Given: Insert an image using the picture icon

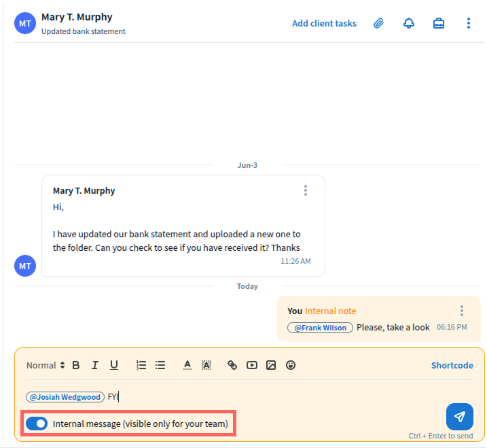Looking at the screenshot, I should pos(271,365).
